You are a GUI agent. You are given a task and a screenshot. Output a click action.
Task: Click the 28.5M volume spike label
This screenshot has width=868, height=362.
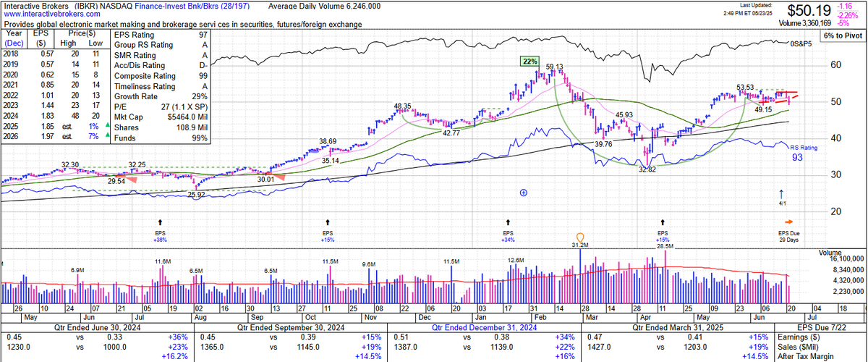[x=665, y=247]
